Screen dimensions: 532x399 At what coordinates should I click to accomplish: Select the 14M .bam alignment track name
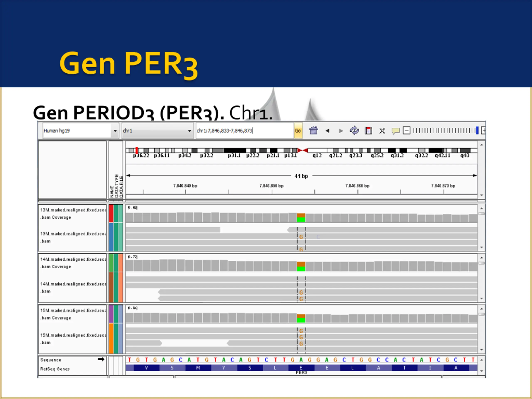[x=73, y=288]
